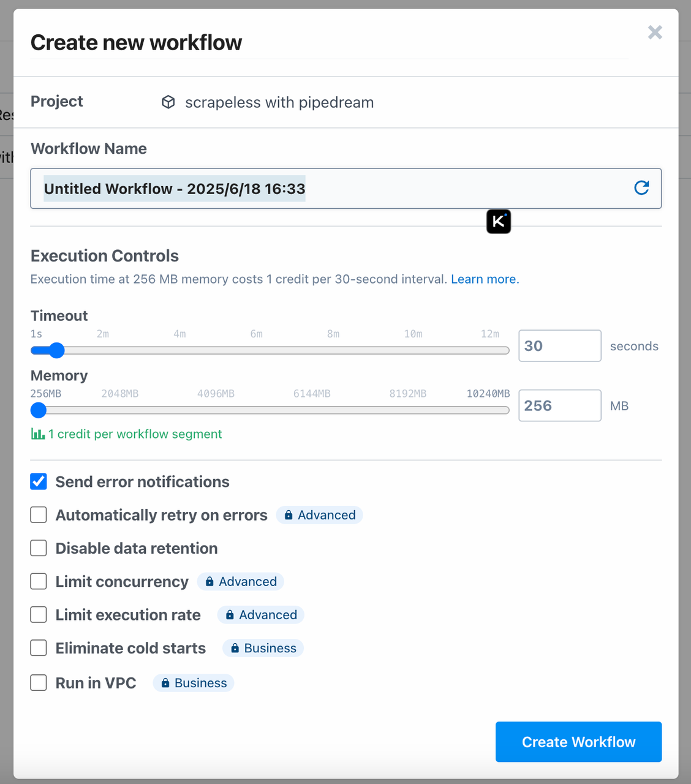
Task: Toggle the Limit concurrency checkbox
Action: tap(39, 581)
